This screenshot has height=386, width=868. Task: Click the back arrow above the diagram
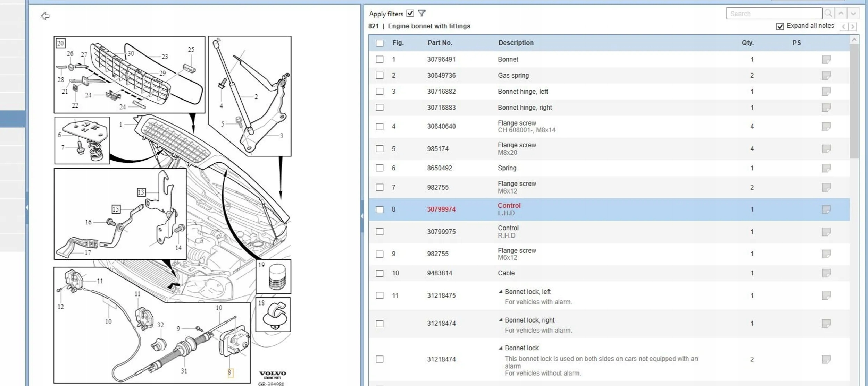point(45,16)
